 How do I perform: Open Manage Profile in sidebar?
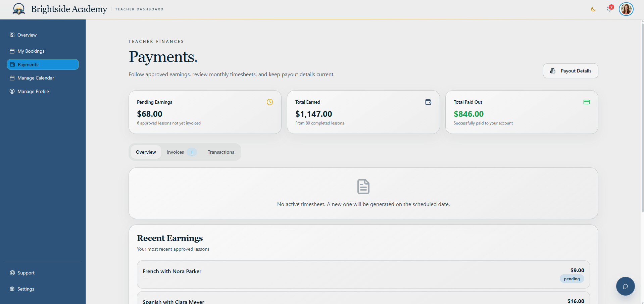point(43,91)
